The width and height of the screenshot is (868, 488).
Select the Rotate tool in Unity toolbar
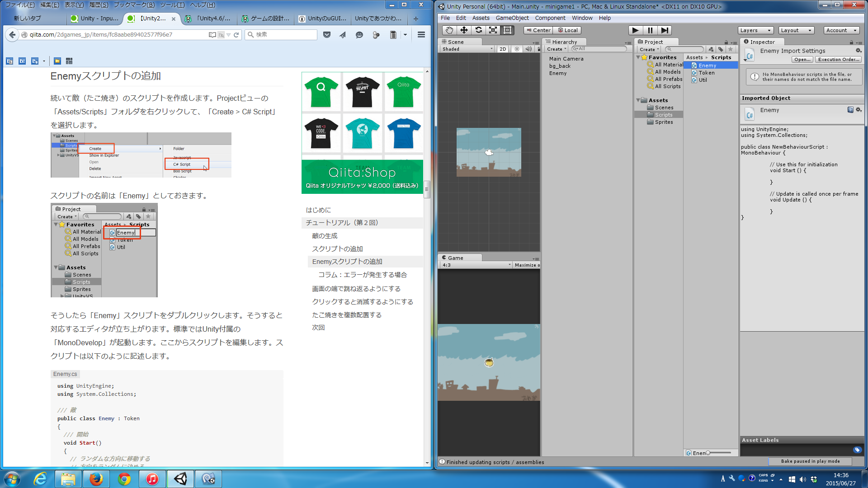[x=478, y=30]
